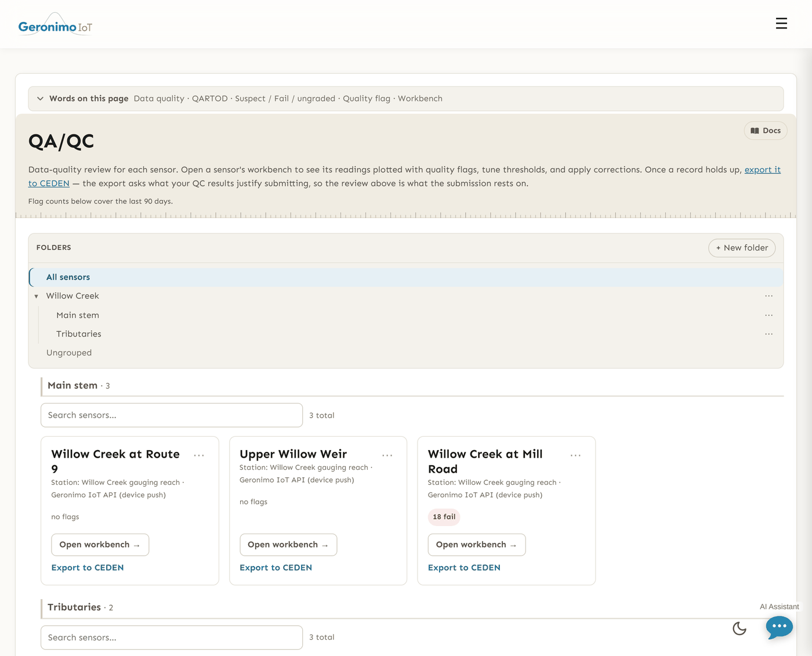Focus the Tributaries Search sensors field
812x656 pixels.
pos(172,637)
